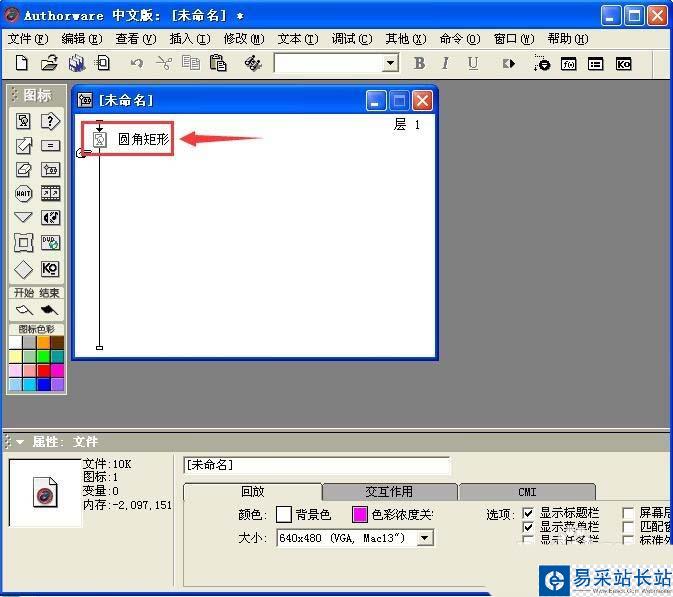
Task: Select the Sound icon in palette
Action: (x=50, y=218)
